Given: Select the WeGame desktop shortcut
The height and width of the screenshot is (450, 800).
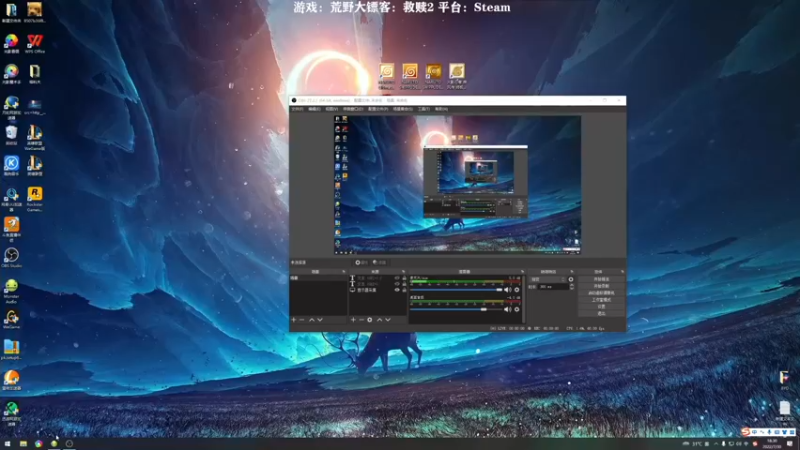Looking at the screenshot, I should 11,319.
